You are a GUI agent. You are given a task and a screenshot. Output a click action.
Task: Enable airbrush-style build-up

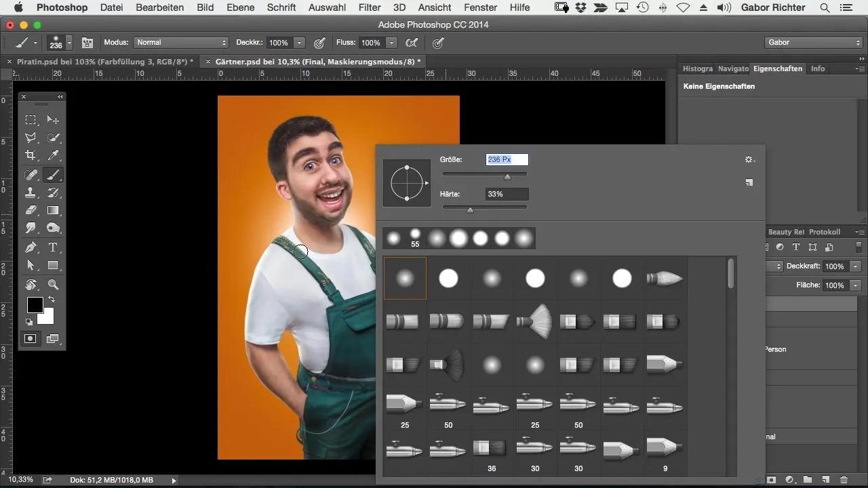tap(412, 43)
